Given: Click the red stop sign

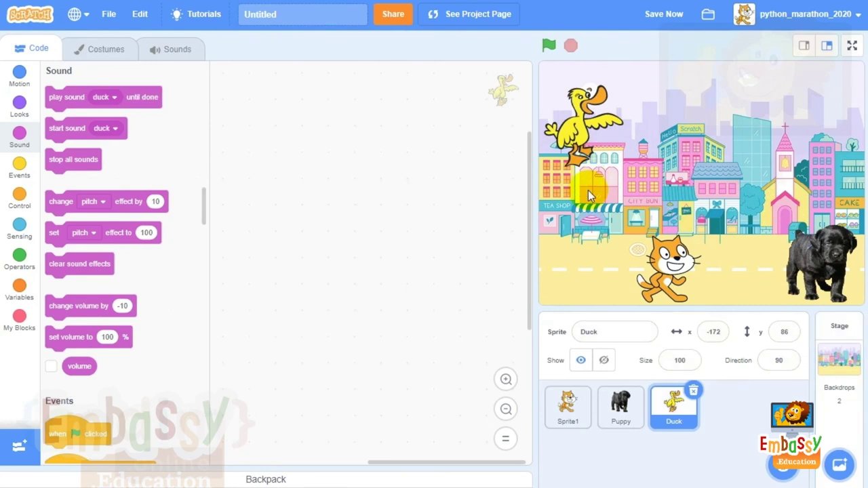Looking at the screenshot, I should click(570, 45).
